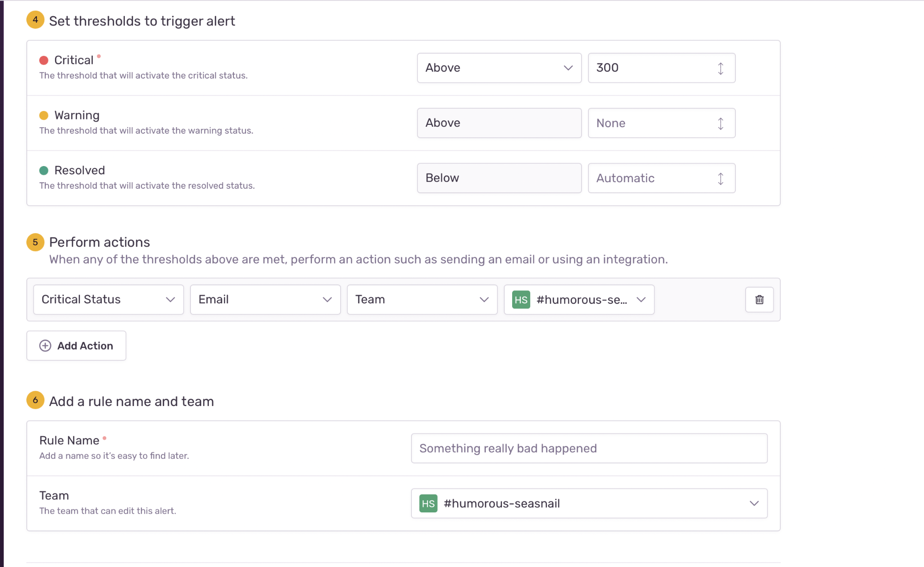Click the Resolved threshold value stepper arrows
Viewport: 924px width, 567px height.
click(x=720, y=179)
